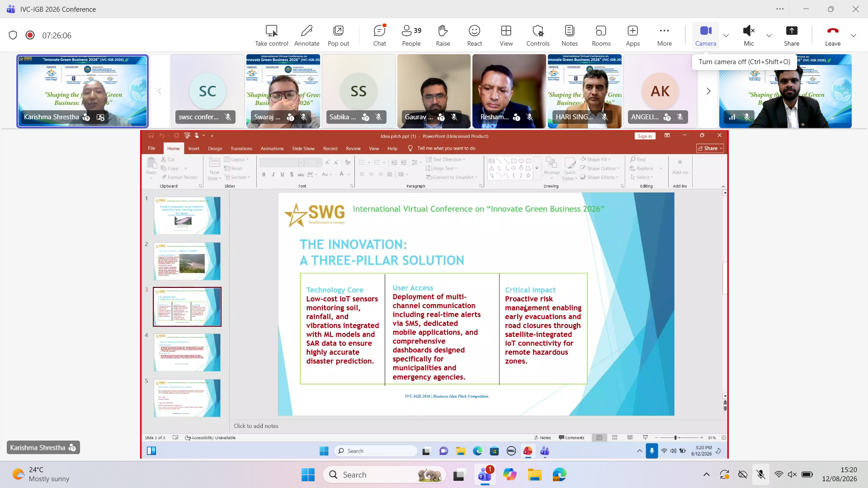Switch to the Slide Show ribbon tab

click(x=303, y=148)
